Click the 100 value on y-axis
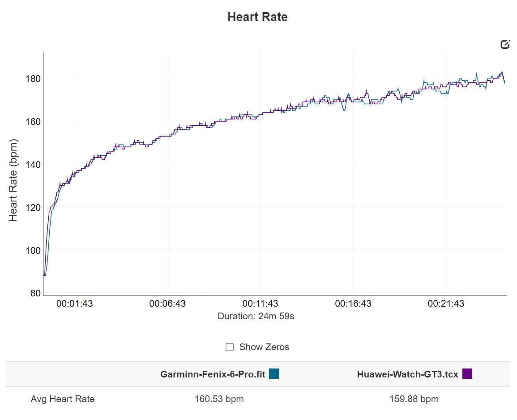 point(33,250)
